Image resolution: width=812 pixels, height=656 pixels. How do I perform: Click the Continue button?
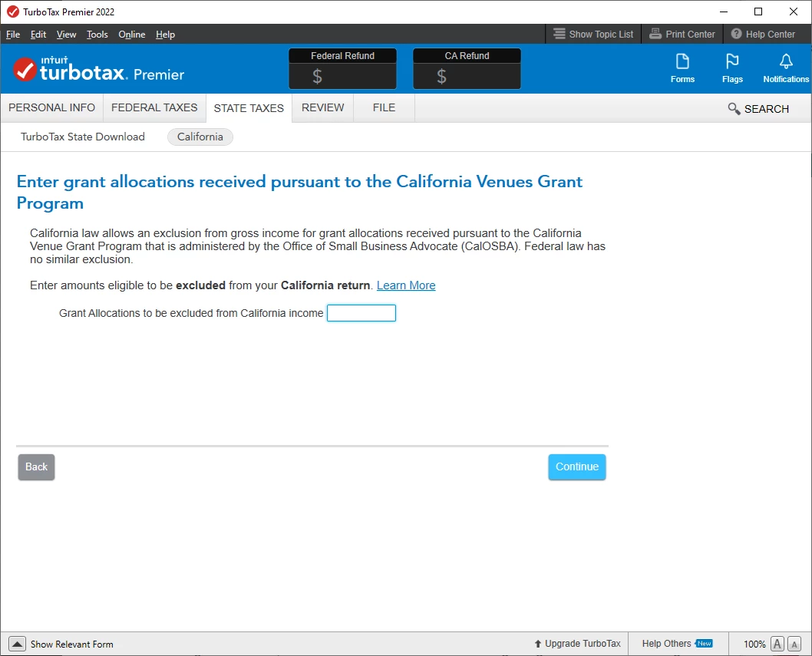click(x=577, y=467)
